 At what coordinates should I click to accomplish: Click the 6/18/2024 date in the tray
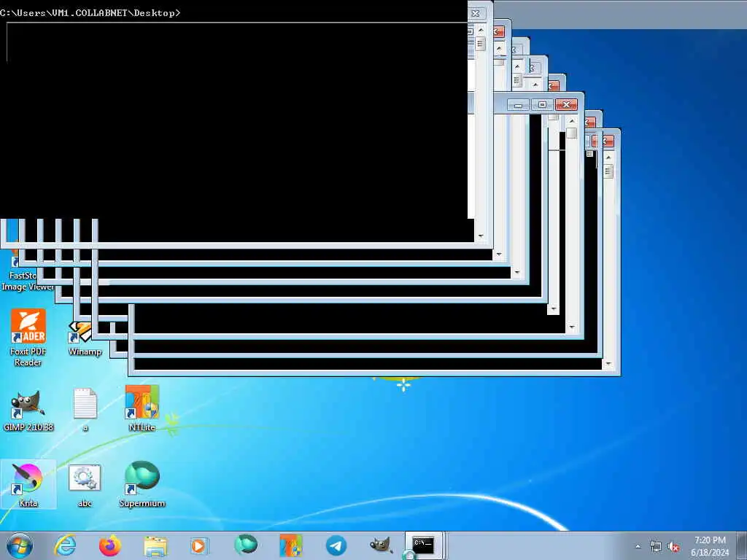coord(710,553)
